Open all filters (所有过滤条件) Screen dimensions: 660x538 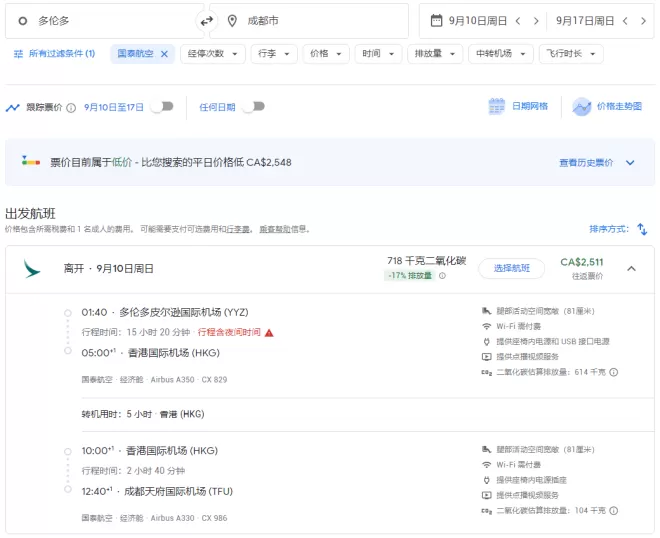[x=55, y=54]
